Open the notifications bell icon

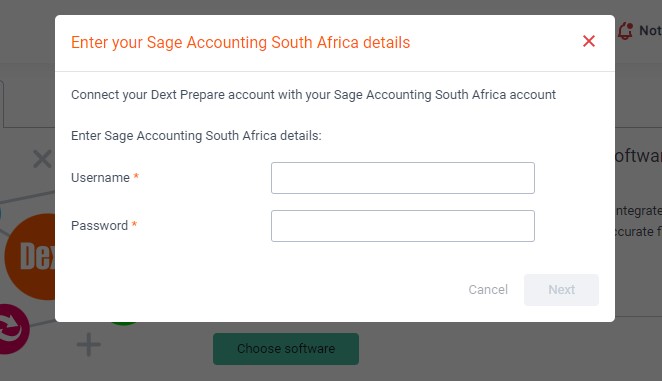626,31
